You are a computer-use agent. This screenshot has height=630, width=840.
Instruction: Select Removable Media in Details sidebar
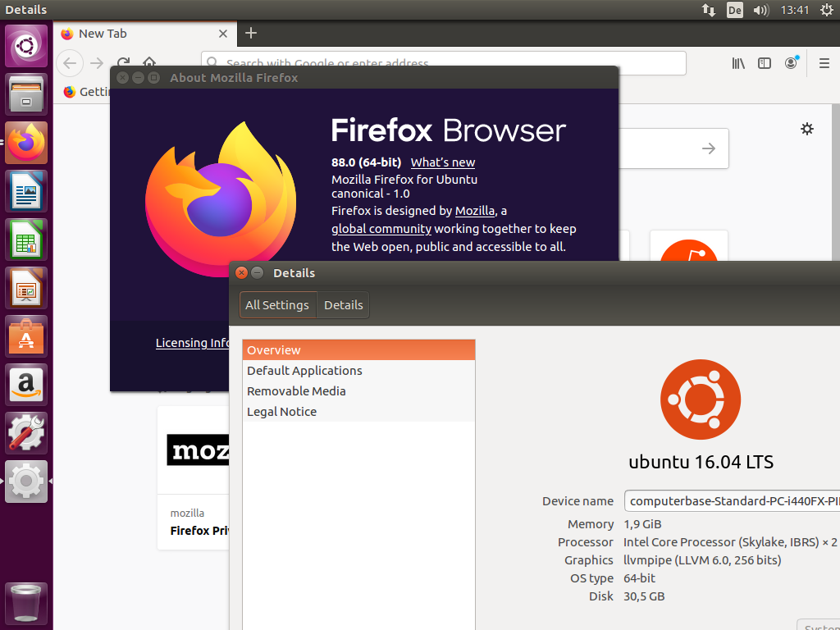coord(358,391)
